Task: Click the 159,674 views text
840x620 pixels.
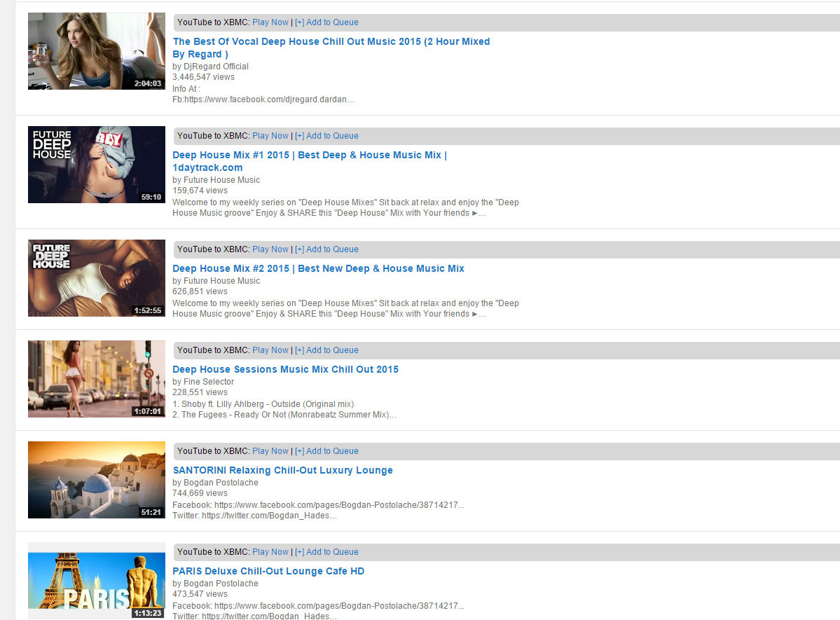Action: pos(200,191)
